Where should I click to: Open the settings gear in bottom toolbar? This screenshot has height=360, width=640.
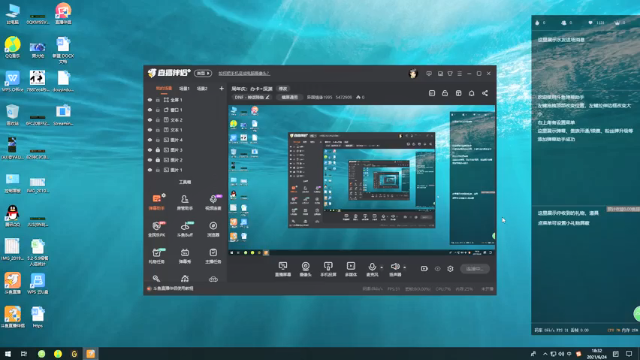click(x=450, y=269)
